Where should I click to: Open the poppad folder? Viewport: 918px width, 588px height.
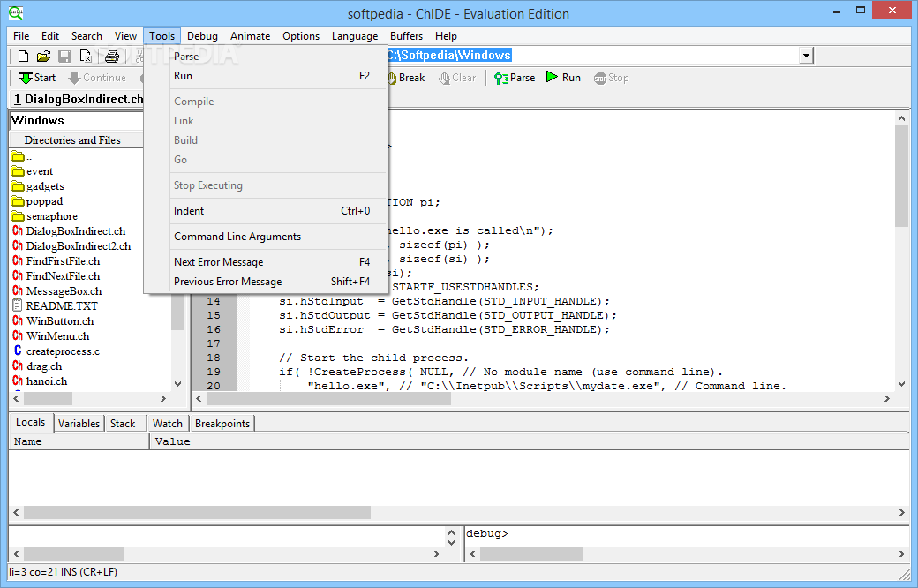point(37,201)
